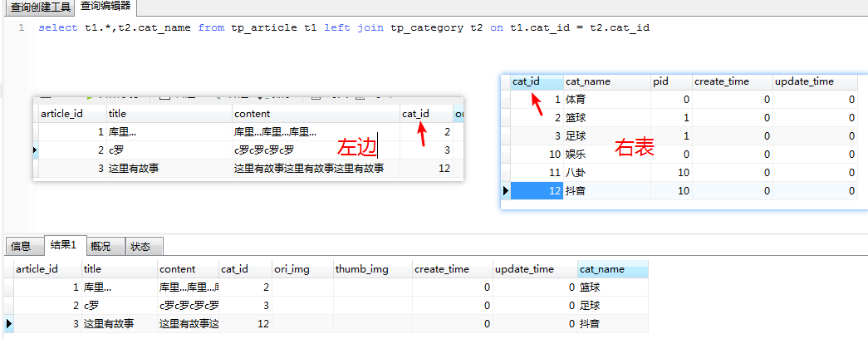The image size is (868, 339).
Task: Switch to the 查询创建工具 tab
Action: pyautogui.click(x=37, y=7)
